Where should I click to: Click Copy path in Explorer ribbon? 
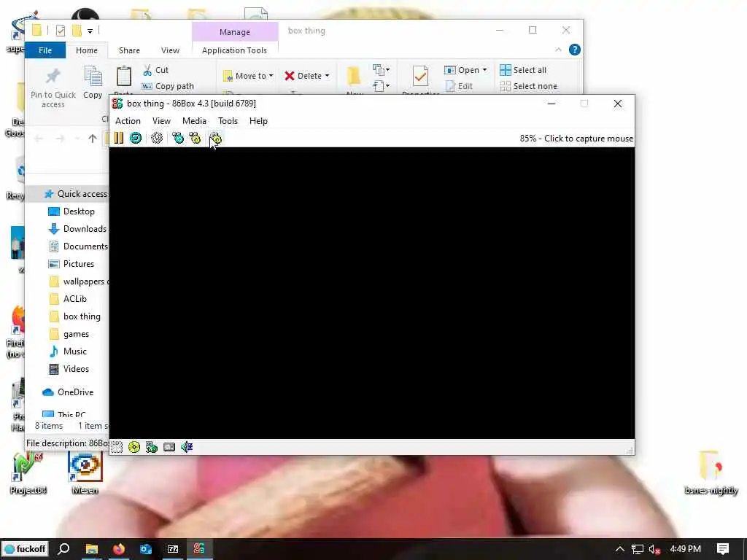pos(169,86)
